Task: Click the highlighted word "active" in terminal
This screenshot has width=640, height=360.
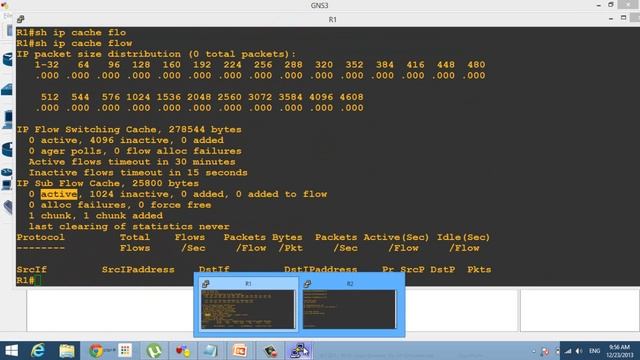Action: click(59, 194)
